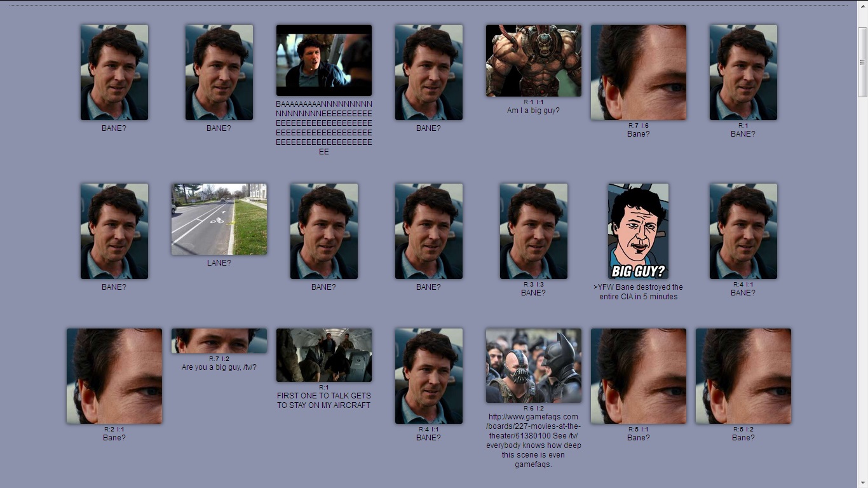The height and width of the screenshot is (488, 868).
Task: Click the ">YFW Bane destroyed the entire CIA" caption
Action: coord(639,292)
